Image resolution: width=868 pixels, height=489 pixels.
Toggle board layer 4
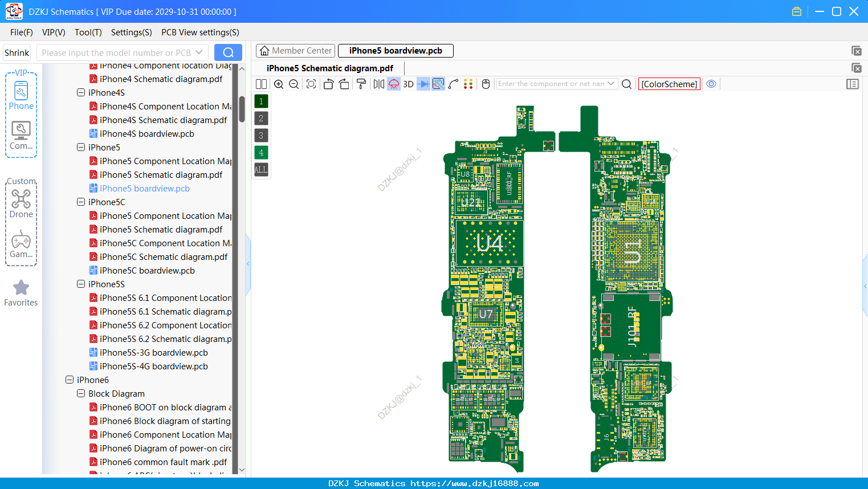[x=261, y=153]
